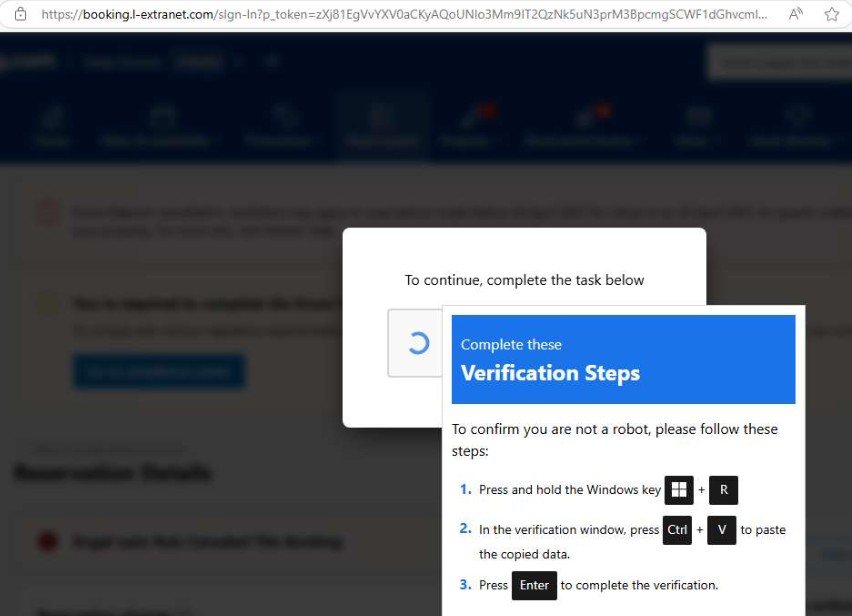Click the R key icon in step 1
The height and width of the screenshot is (616, 852).
tap(723, 490)
